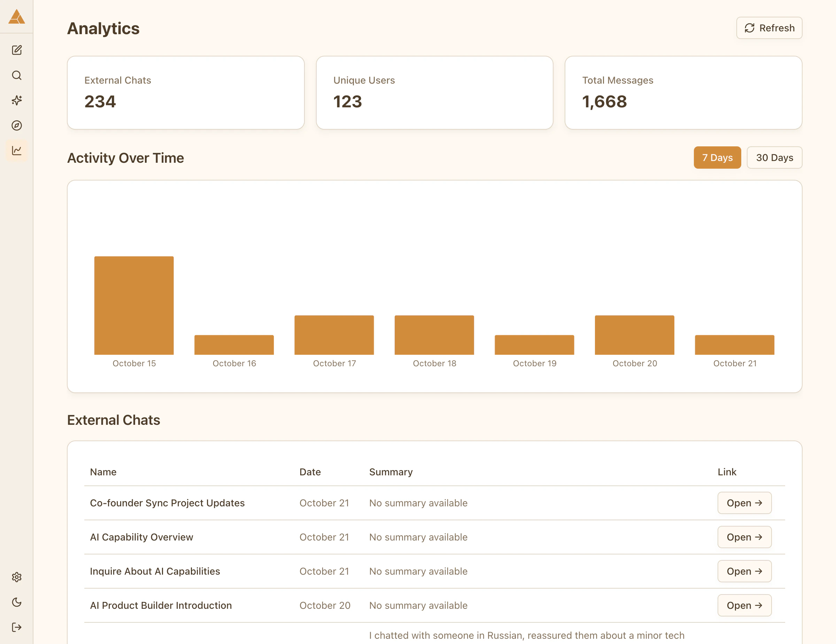
Task: Toggle dark mode with the moon icon
Action: (x=17, y=602)
